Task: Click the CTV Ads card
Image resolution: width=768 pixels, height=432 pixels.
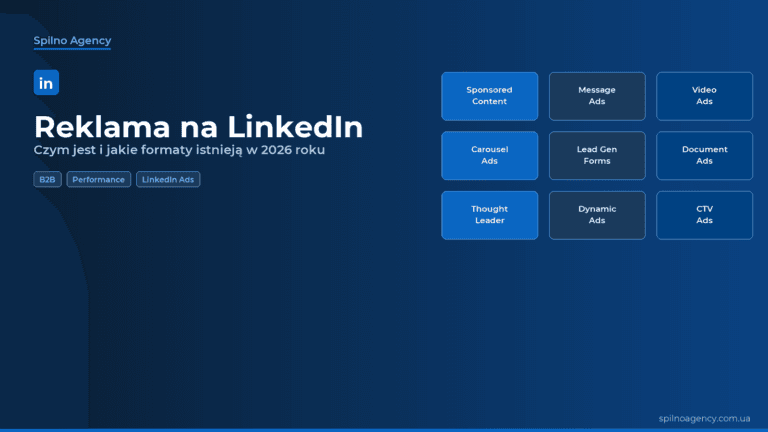Action: [704, 215]
